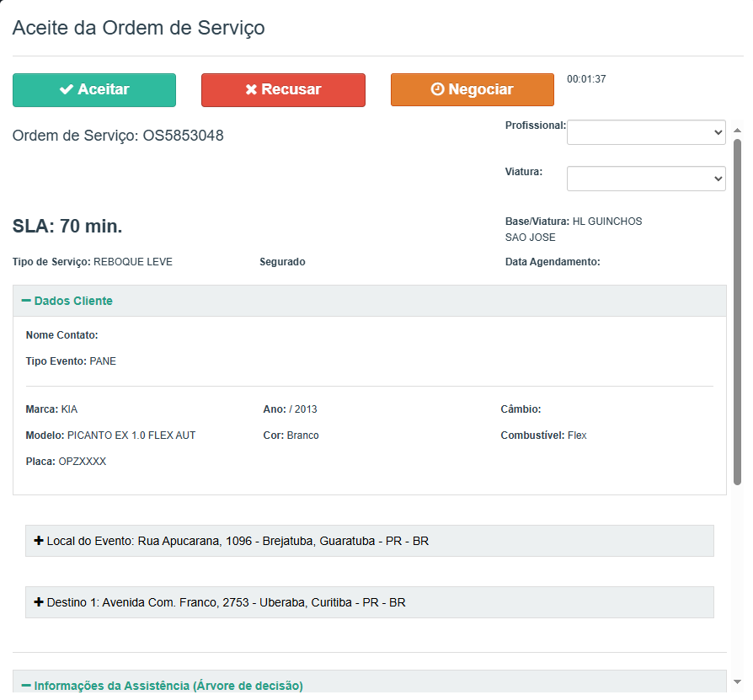Click the plus icon beside Destino 1

(x=38, y=602)
